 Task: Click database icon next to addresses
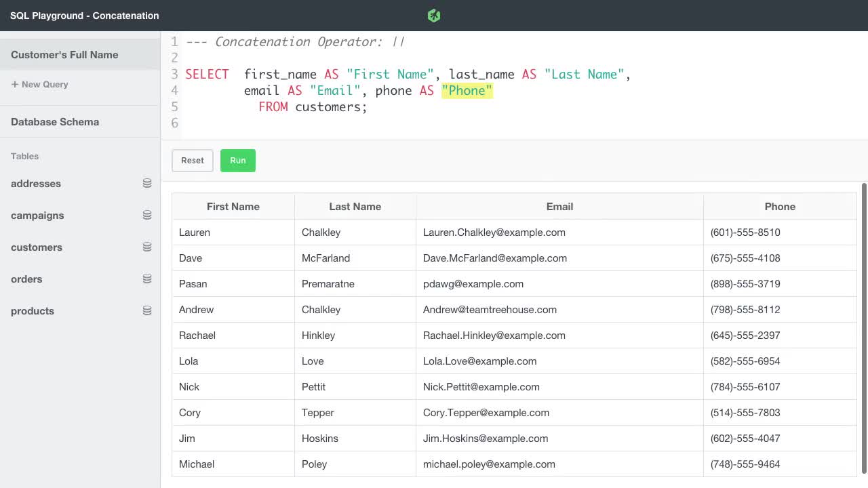[147, 184]
